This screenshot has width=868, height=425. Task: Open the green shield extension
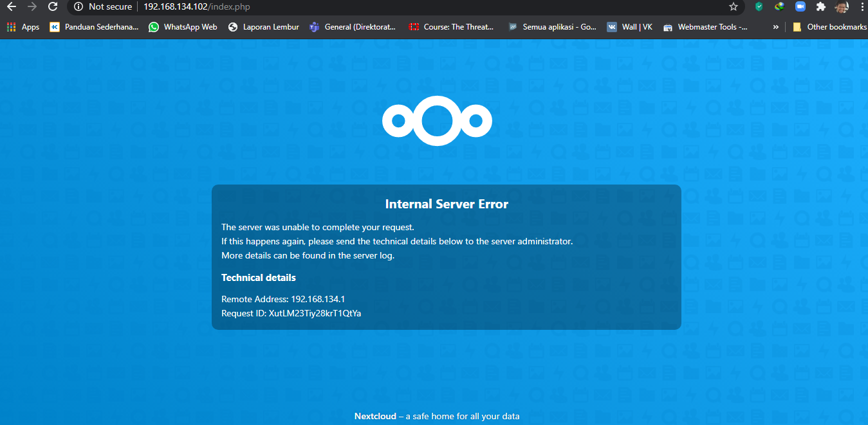point(759,7)
